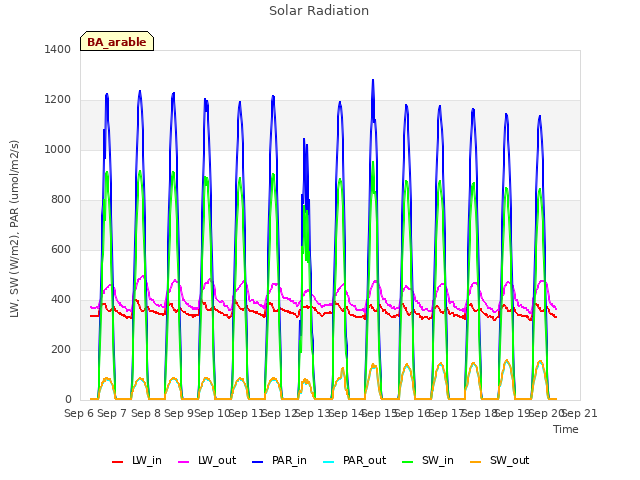Click the Time x-axis label
Viewport: 640px width, 480px height.
tap(566, 429)
